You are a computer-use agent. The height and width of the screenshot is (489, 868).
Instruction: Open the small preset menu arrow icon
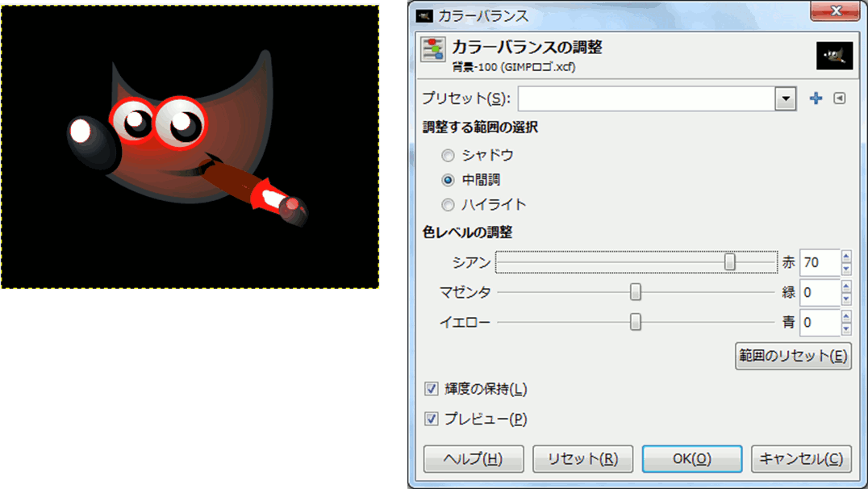(839, 98)
